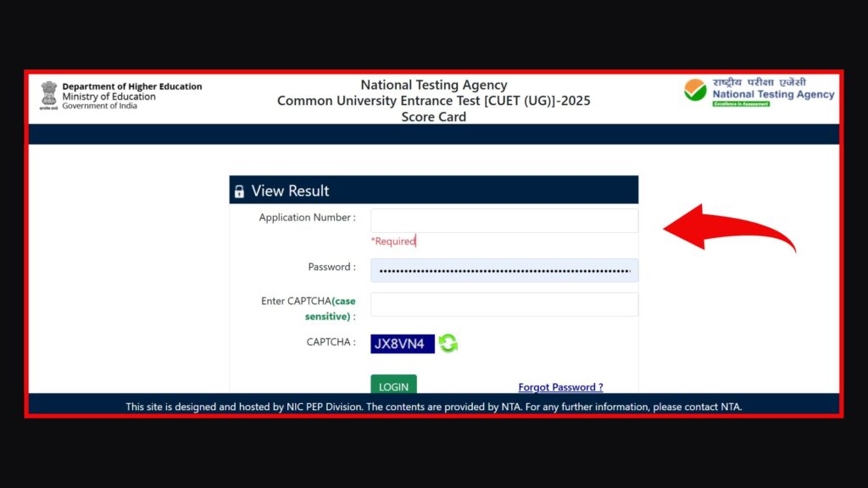Focus the Password field
The height and width of the screenshot is (488, 868).
504,270
